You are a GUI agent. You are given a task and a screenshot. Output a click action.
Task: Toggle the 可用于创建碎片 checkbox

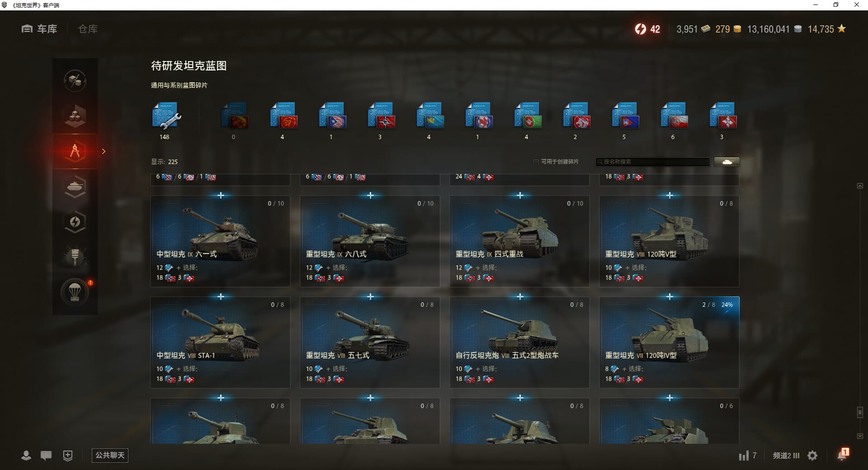click(536, 162)
